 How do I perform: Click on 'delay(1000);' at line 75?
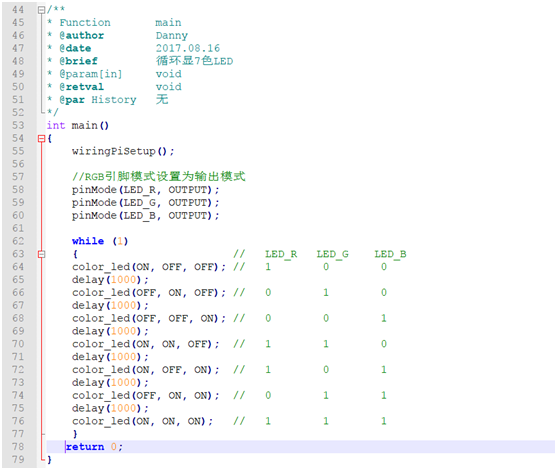(x=110, y=408)
